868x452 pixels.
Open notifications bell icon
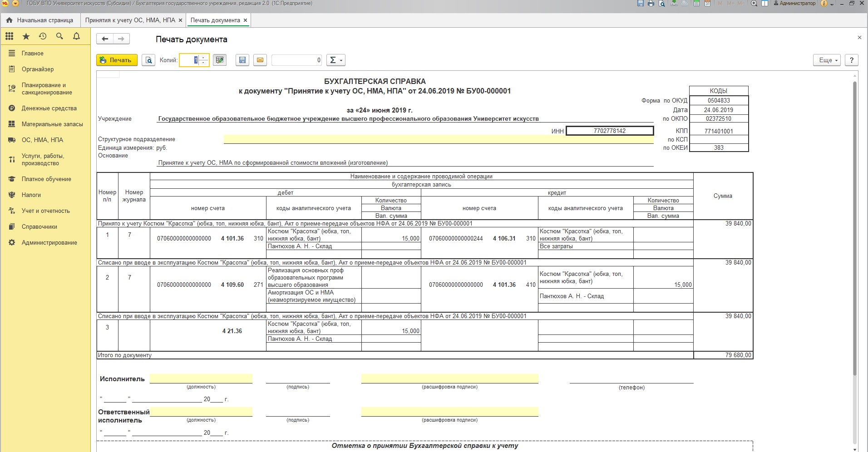76,36
